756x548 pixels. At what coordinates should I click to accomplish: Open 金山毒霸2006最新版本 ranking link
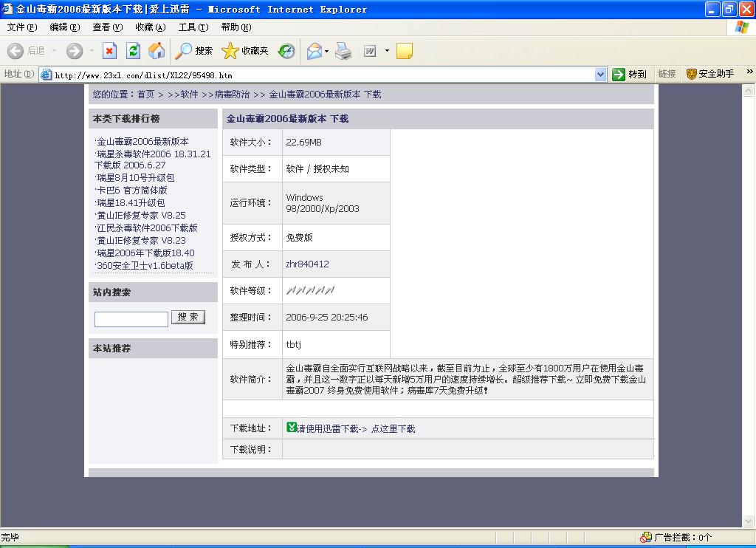click(x=142, y=141)
